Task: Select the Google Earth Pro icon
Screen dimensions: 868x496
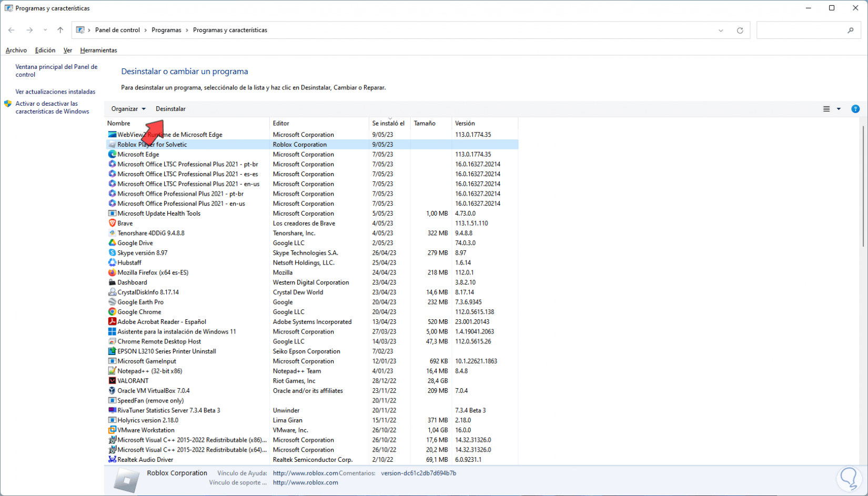Action: click(112, 302)
